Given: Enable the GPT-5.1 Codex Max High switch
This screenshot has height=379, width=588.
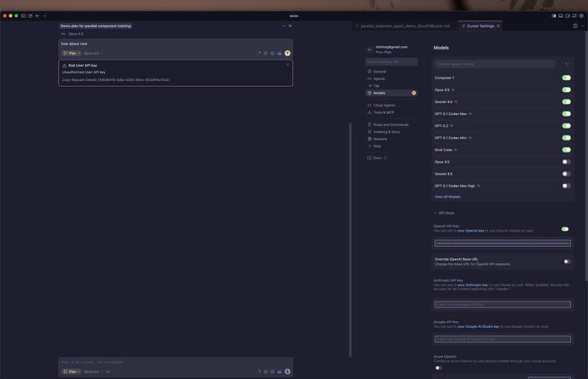Looking at the screenshot, I should click(x=566, y=186).
